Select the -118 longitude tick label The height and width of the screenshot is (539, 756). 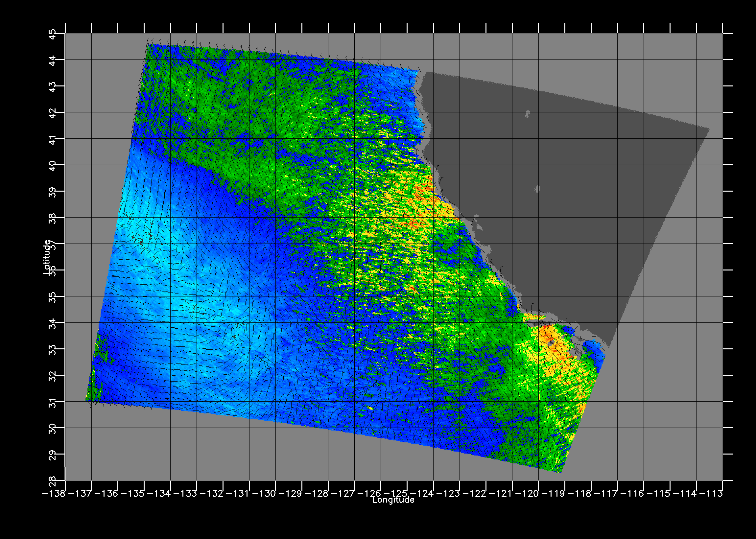tap(580, 494)
